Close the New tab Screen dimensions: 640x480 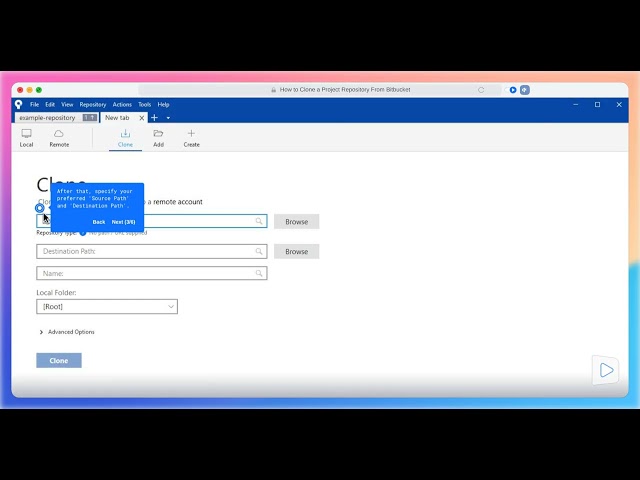(x=142, y=118)
